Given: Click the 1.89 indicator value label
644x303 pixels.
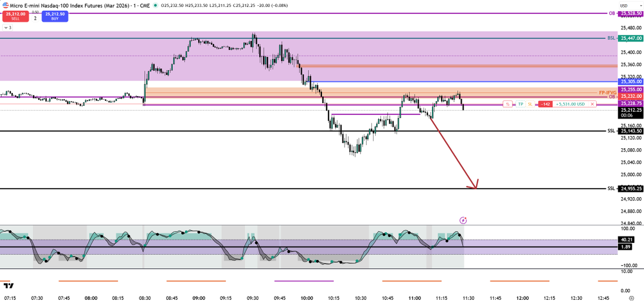Looking at the screenshot, I should pos(626,247).
